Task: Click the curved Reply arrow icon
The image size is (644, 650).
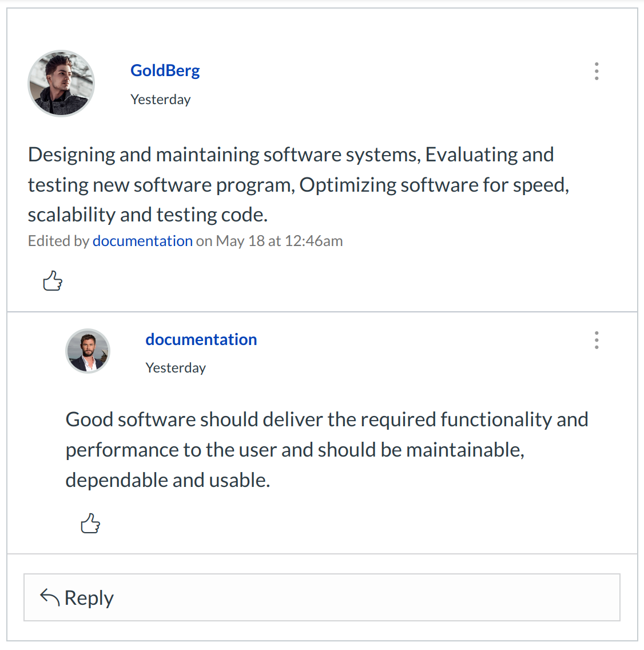Action: [x=50, y=597]
